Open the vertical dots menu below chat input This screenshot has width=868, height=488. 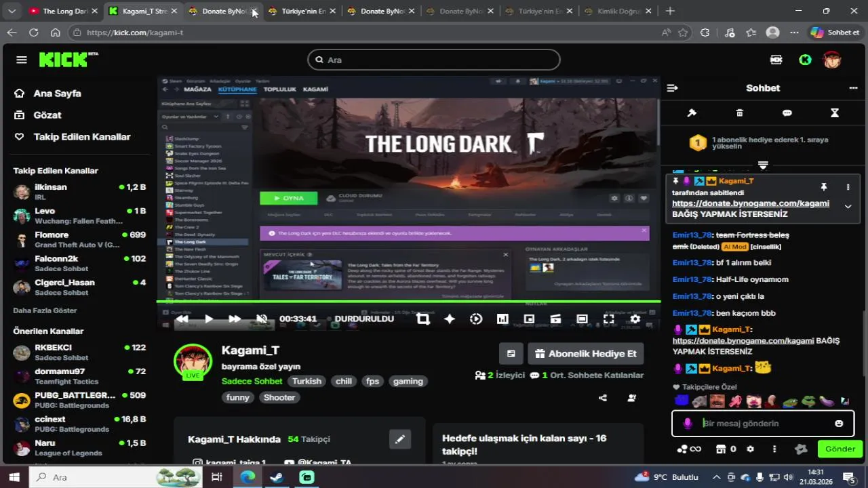pyautogui.click(x=774, y=449)
